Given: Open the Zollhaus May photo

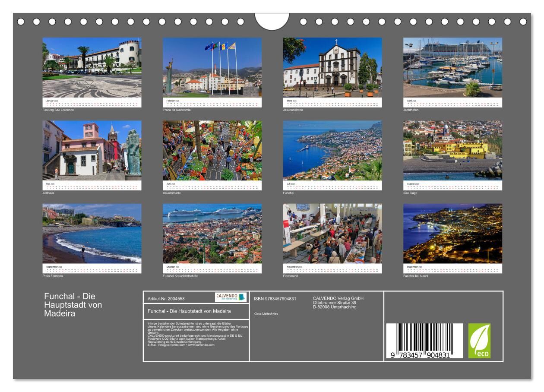Looking at the screenshot, I should [x=92, y=150].
